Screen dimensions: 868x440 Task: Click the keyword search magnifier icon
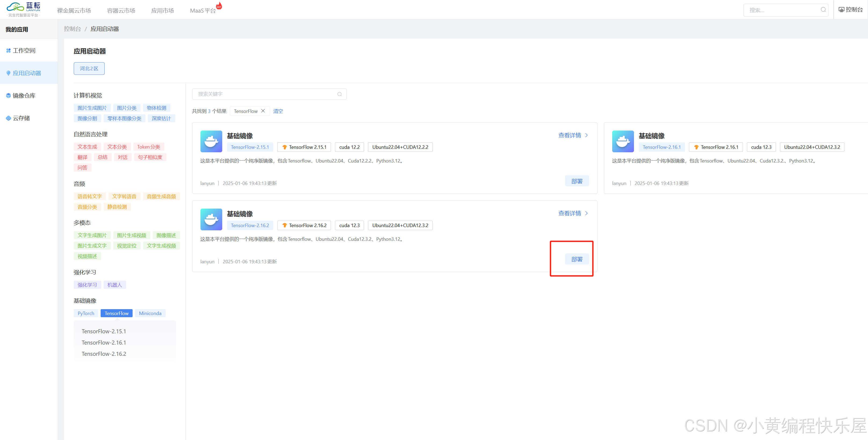(339, 94)
